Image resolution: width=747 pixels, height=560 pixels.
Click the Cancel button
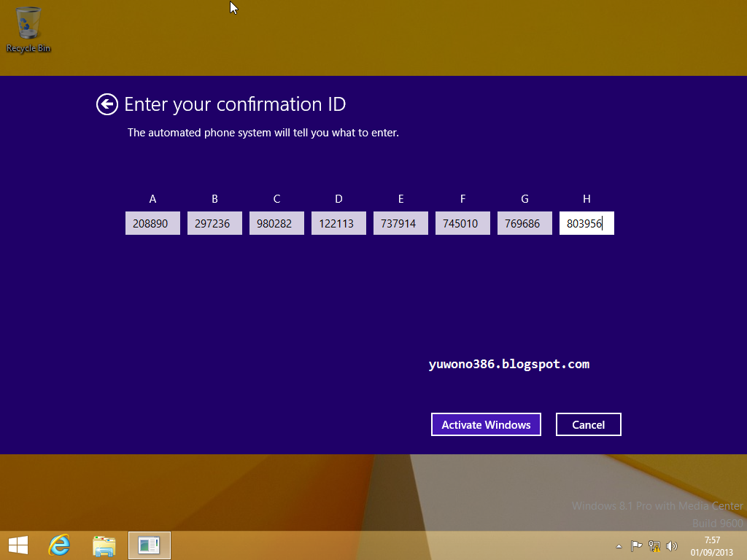pyautogui.click(x=589, y=424)
